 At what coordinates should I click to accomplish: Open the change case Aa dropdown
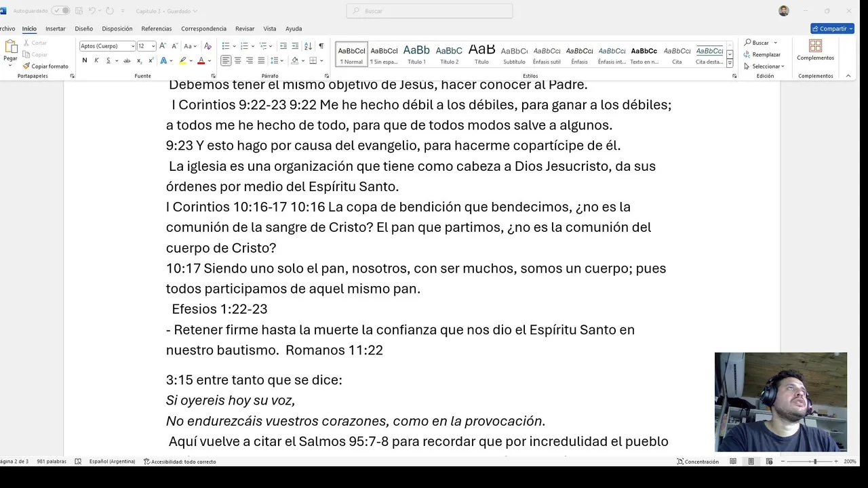191,46
